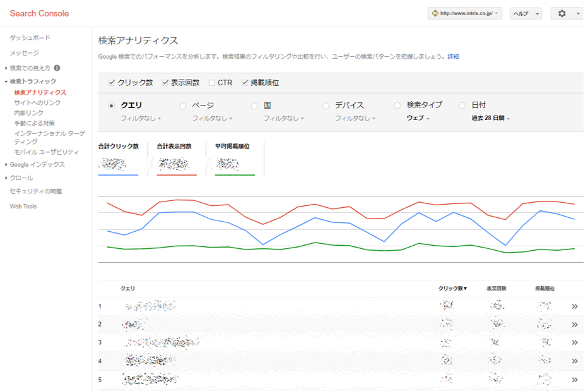This screenshot has width=588, height=391.
Task: Sort table by クリック数 column header
Action: (452, 289)
